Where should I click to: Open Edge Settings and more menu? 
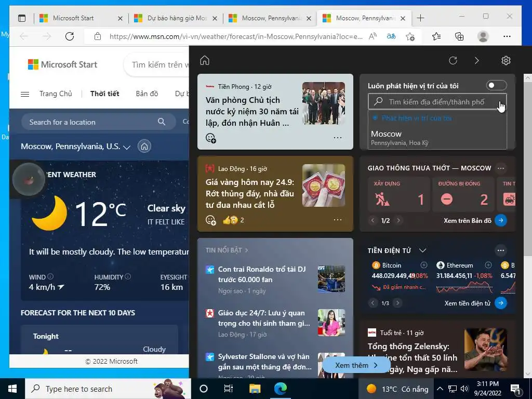click(507, 36)
